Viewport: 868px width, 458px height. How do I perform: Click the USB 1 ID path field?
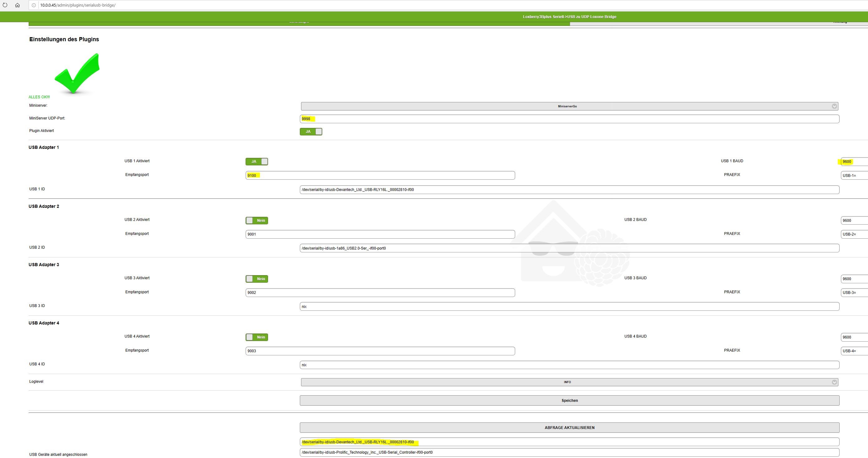click(x=569, y=190)
